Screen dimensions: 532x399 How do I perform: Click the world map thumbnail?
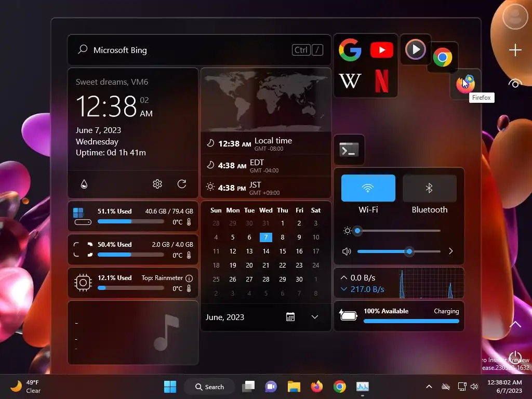265,100
